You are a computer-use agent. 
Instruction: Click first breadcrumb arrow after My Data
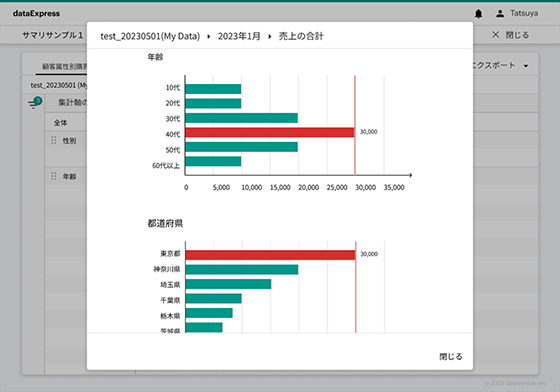click(x=209, y=36)
